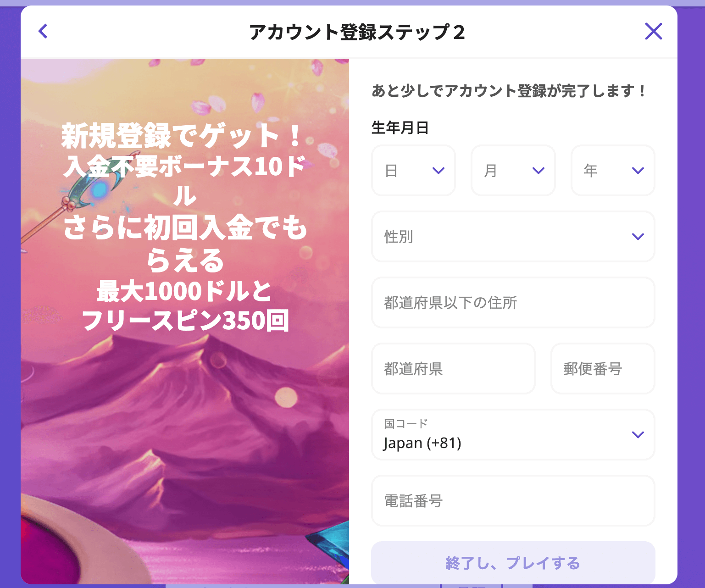Screen dimensions: 705x588
Task: Expand the 性別 gender selector
Action: pyautogui.click(x=513, y=237)
